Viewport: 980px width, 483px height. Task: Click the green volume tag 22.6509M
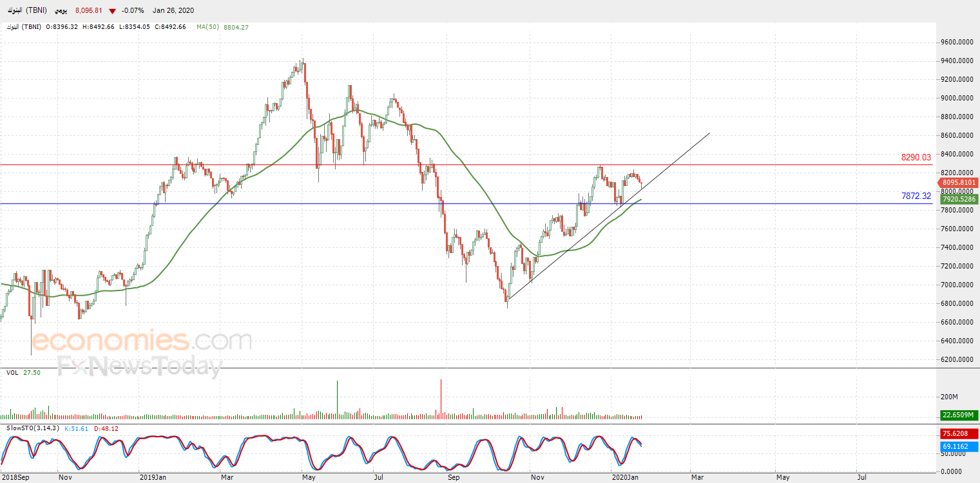(x=957, y=415)
